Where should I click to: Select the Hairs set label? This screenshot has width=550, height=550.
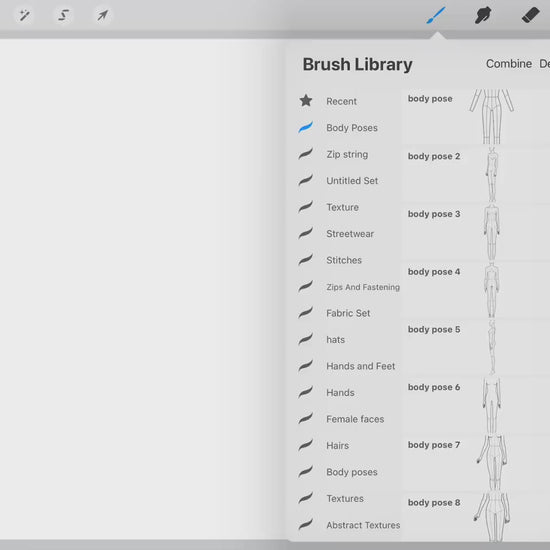(x=337, y=445)
